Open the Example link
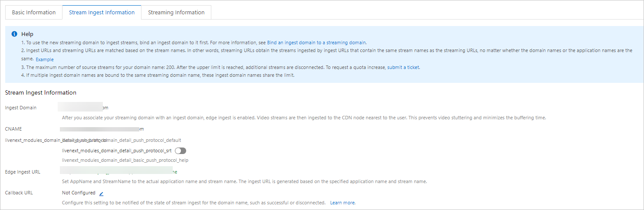644x210 pixels. pos(45,59)
